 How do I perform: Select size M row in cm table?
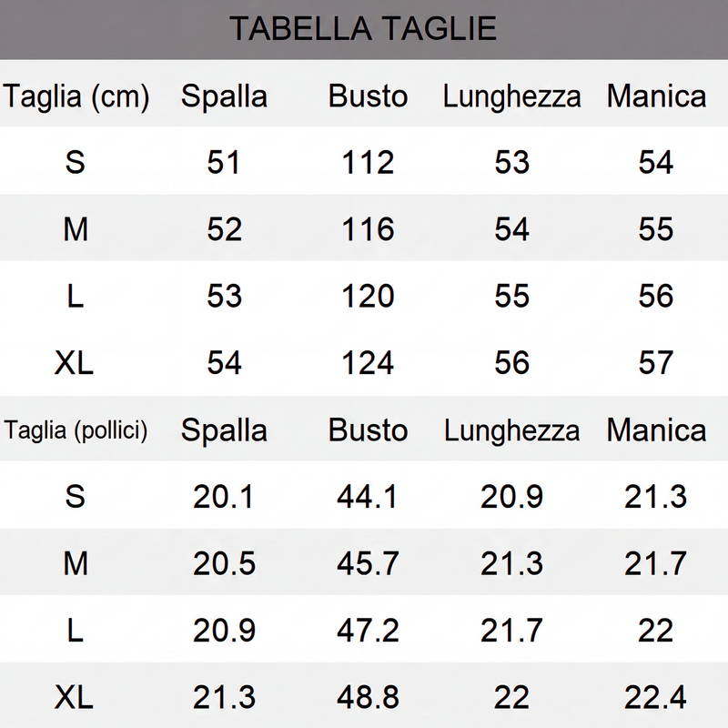point(364,228)
